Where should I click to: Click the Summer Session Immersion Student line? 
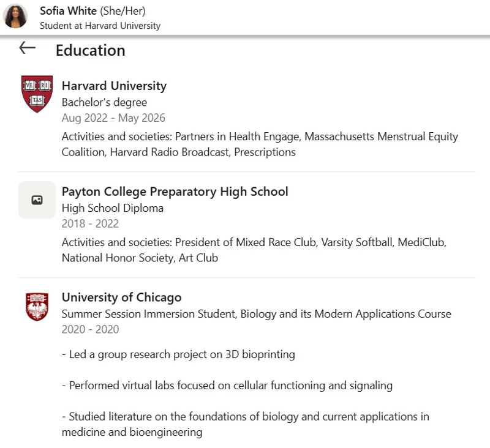pyautogui.click(x=256, y=314)
